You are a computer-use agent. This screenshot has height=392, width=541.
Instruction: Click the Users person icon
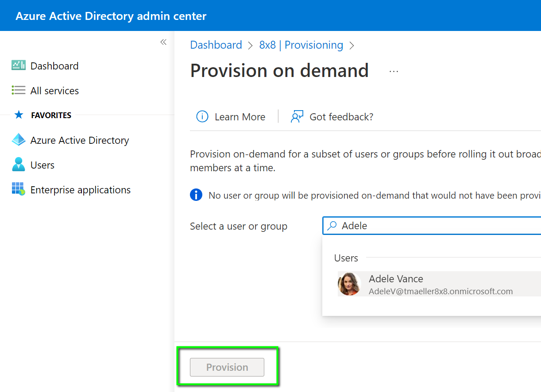pyautogui.click(x=19, y=165)
